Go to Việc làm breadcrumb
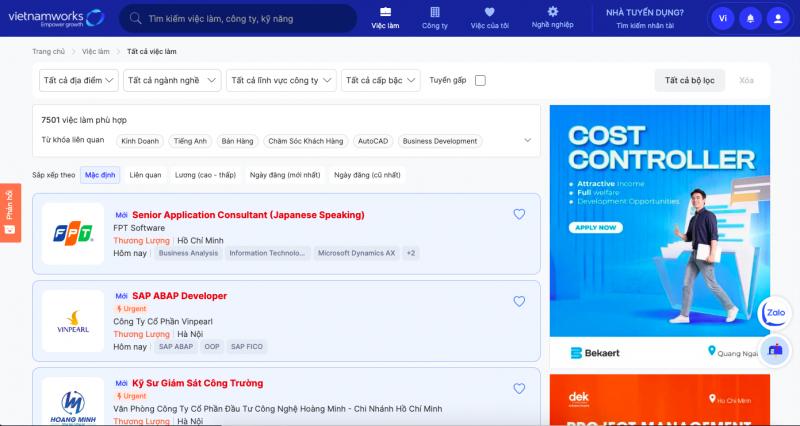 coord(95,52)
